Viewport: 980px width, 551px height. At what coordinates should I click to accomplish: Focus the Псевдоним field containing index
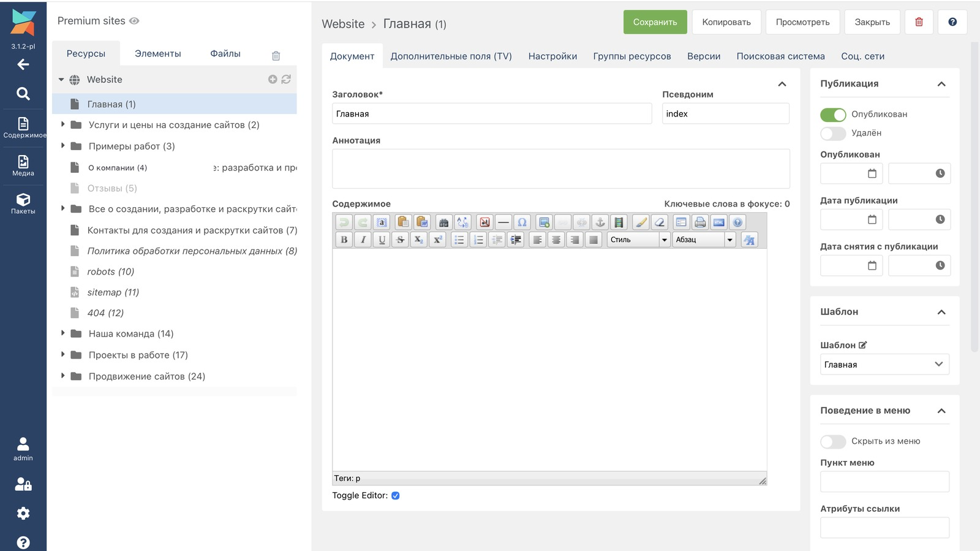point(726,113)
